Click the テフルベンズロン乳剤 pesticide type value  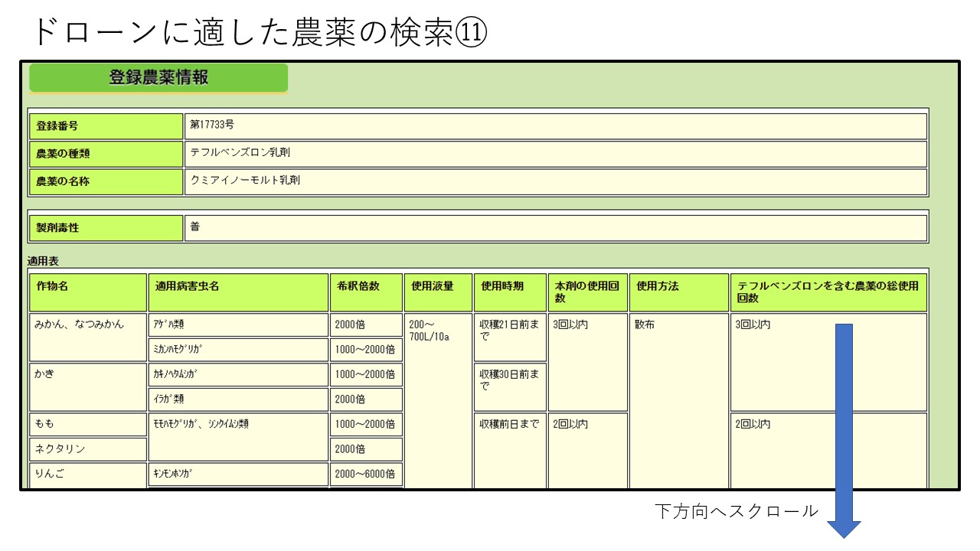[555, 153]
